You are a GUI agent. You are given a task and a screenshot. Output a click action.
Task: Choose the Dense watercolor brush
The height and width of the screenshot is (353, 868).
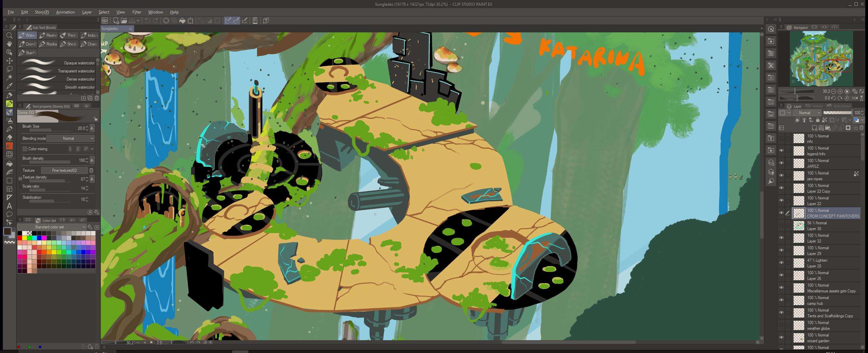(56, 79)
